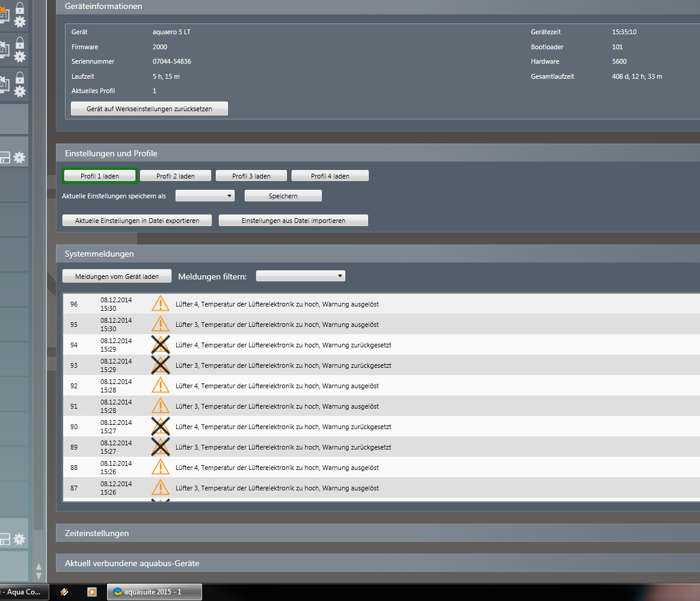
Task: Click the Speichern button
Action: [283, 196]
